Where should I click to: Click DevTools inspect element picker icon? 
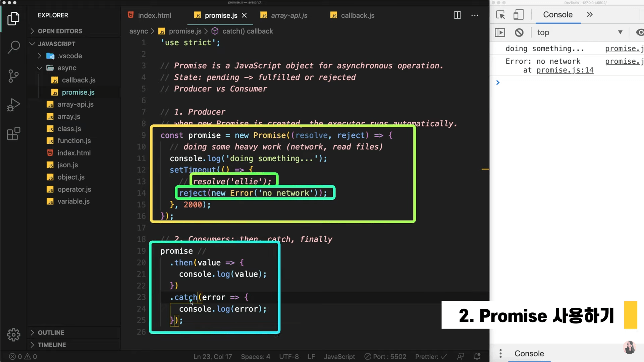tap(500, 15)
